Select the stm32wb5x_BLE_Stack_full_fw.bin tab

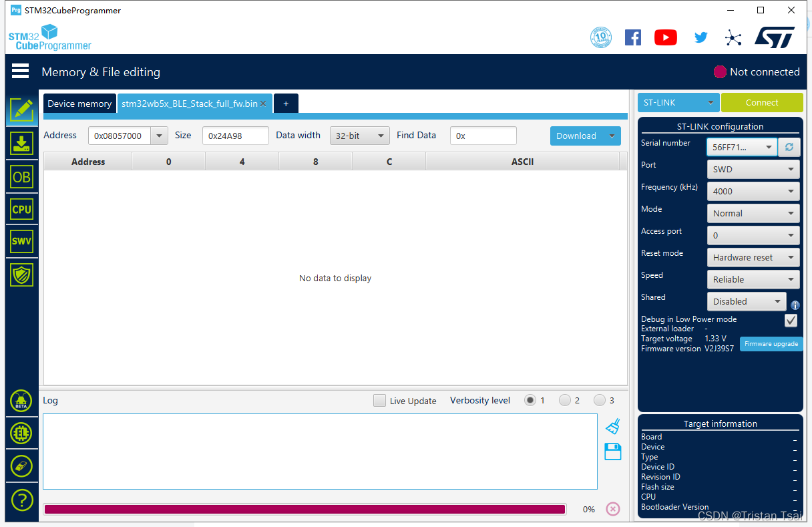pyautogui.click(x=190, y=104)
